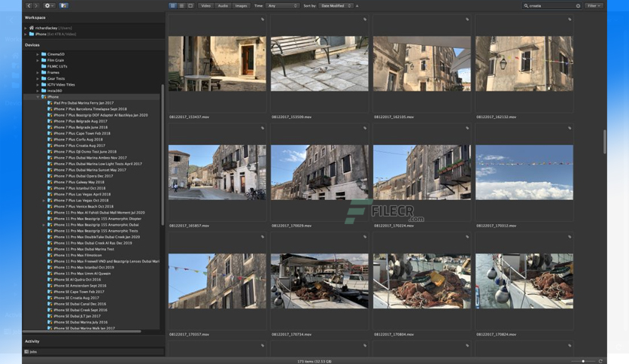Click the content browser vertical scrollbar
This screenshot has height=364, width=629.
(x=604, y=141)
